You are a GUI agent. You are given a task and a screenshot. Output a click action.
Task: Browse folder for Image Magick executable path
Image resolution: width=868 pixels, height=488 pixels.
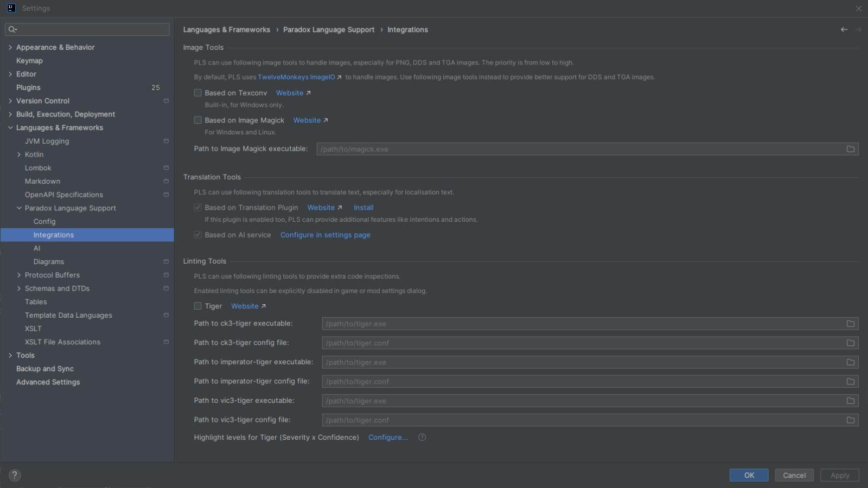(850, 149)
